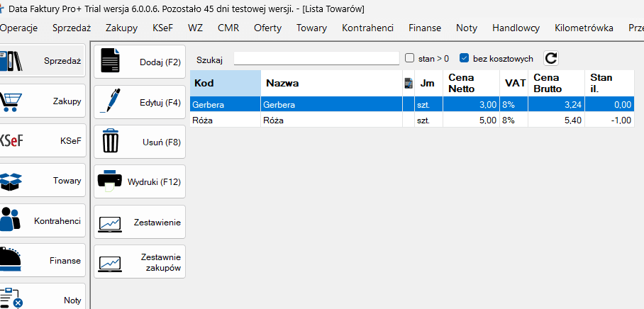Click the chart icon for Zestawnie zakupów
Screen dimensions: 644x309
click(111, 262)
